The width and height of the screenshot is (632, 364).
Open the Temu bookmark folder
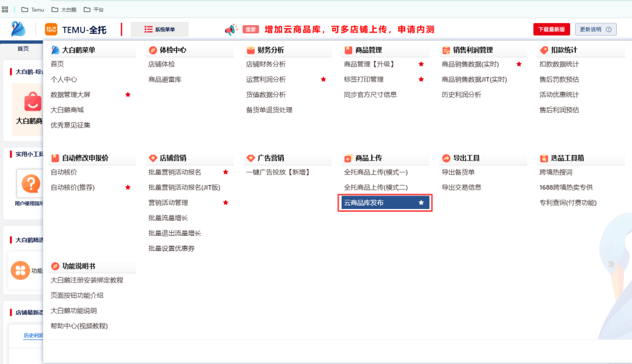point(33,9)
